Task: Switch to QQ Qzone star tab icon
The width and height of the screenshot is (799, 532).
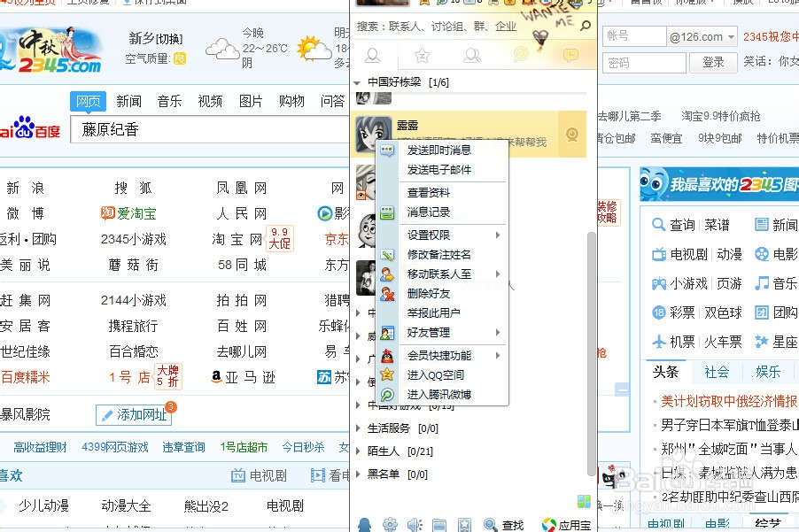Action: [x=422, y=56]
